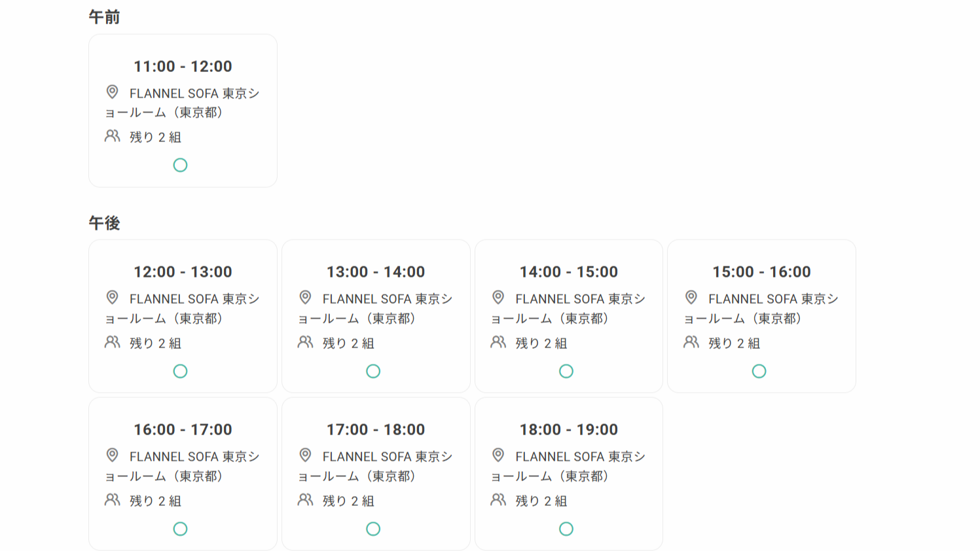Select the 11:00 - 12:00 availability circle
This screenshot has height=551, width=980.
[x=180, y=165]
